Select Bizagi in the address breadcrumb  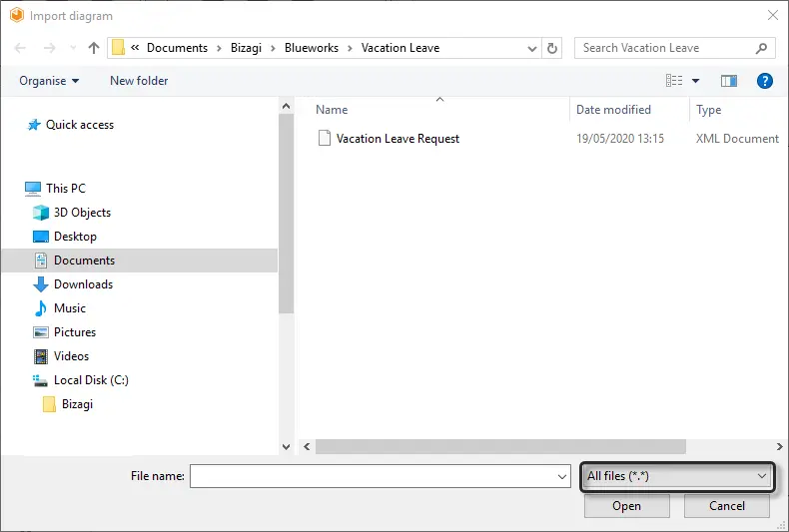click(x=246, y=48)
